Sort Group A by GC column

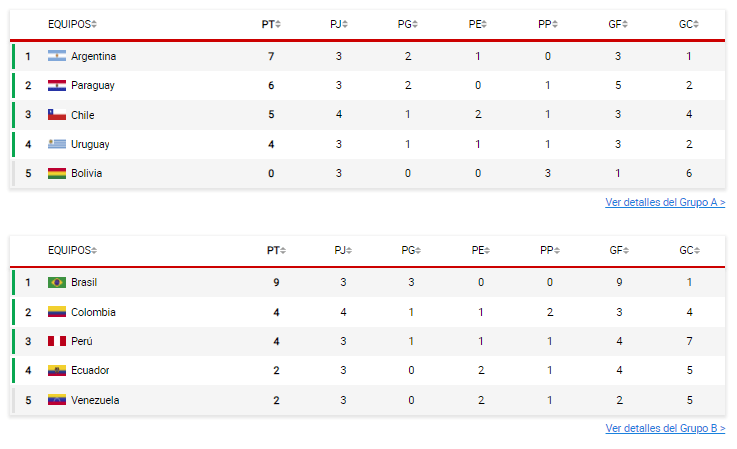[689, 24]
